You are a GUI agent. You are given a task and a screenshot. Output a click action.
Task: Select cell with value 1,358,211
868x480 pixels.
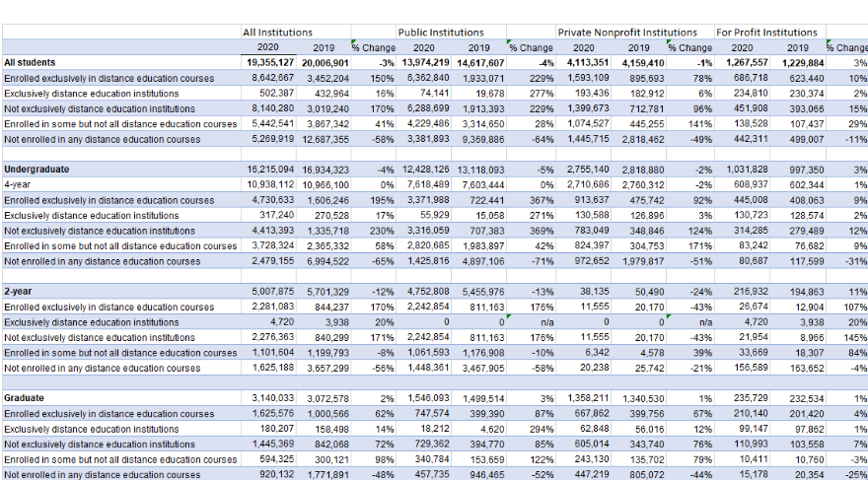pos(583,398)
